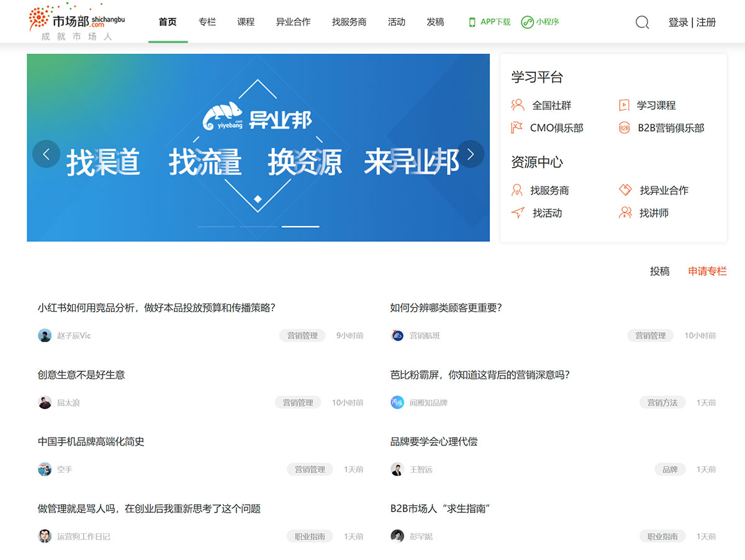Click 空手's author avatar
The image size is (745, 560).
point(45,469)
